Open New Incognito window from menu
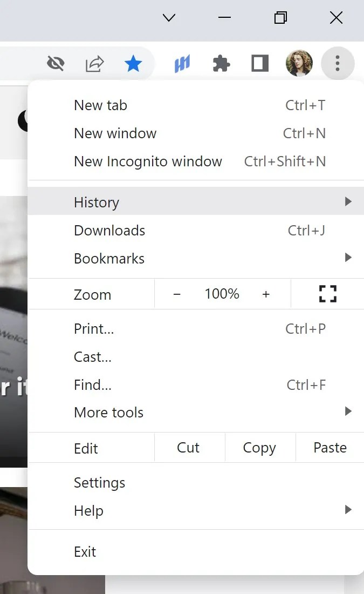 148,161
